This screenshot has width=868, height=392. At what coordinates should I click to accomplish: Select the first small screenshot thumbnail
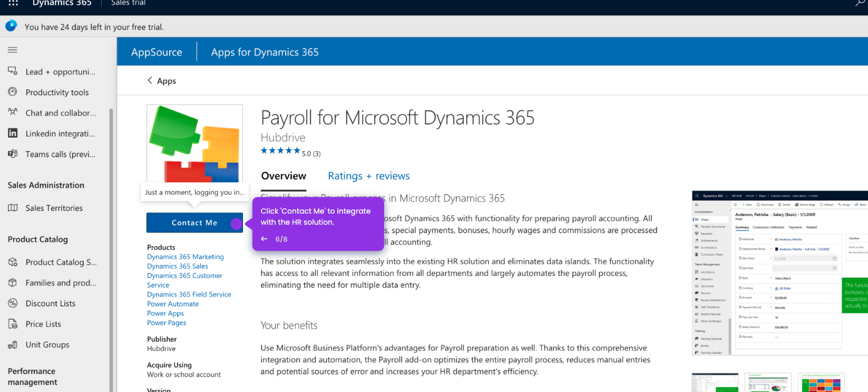[x=715, y=383]
